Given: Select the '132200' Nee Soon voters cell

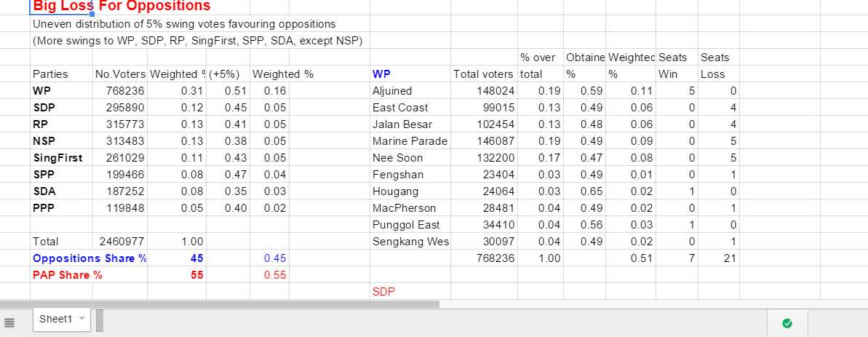Looking at the screenshot, I should click(485, 158).
